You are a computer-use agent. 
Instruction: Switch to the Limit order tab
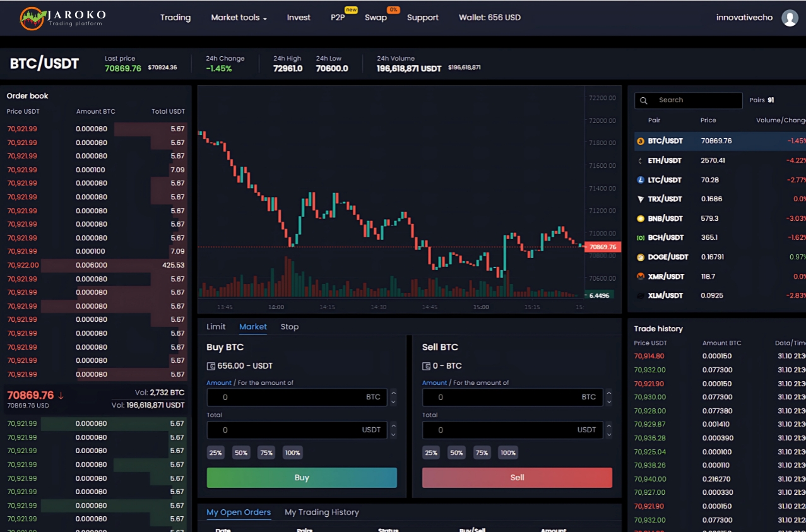(x=216, y=327)
